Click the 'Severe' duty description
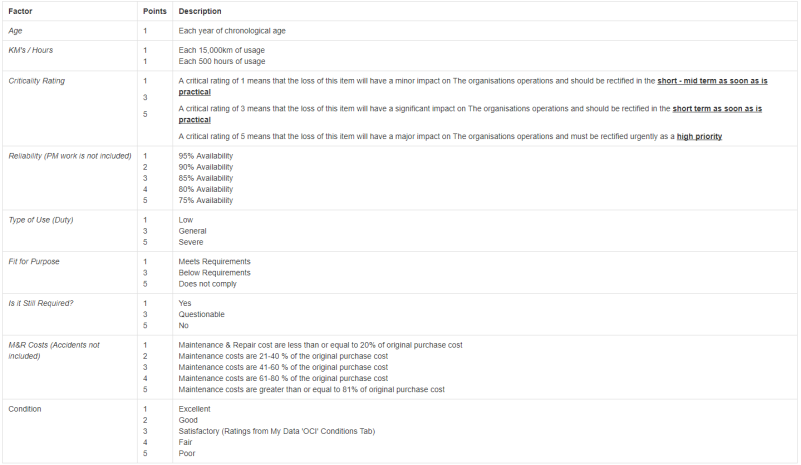 pyautogui.click(x=191, y=242)
